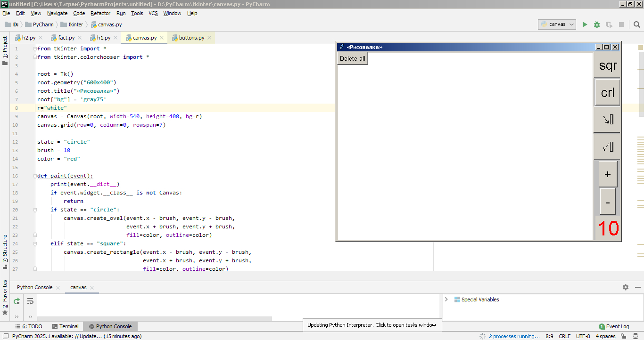Open the File menu

(6, 13)
